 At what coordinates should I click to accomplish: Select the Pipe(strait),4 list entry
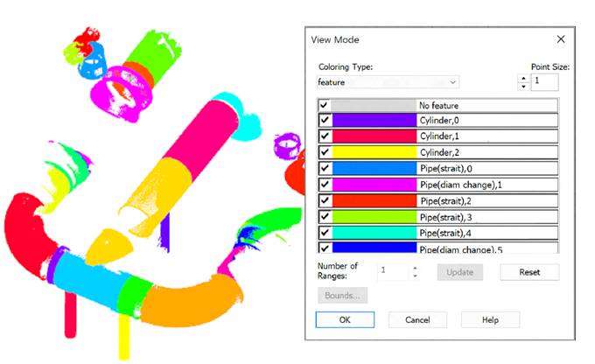coord(437,233)
